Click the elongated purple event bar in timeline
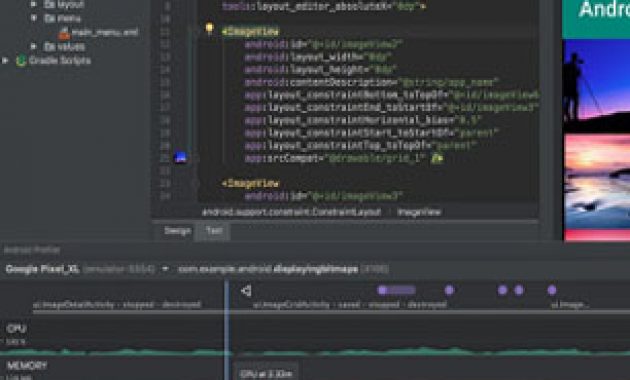 pyautogui.click(x=396, y=290)
